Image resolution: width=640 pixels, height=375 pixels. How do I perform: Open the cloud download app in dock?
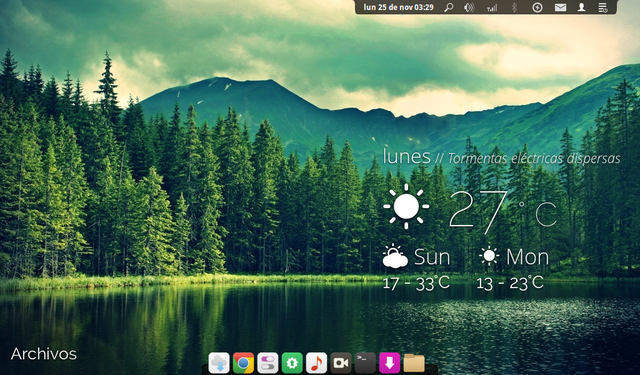pyautogui.click(x=219, y=363)
